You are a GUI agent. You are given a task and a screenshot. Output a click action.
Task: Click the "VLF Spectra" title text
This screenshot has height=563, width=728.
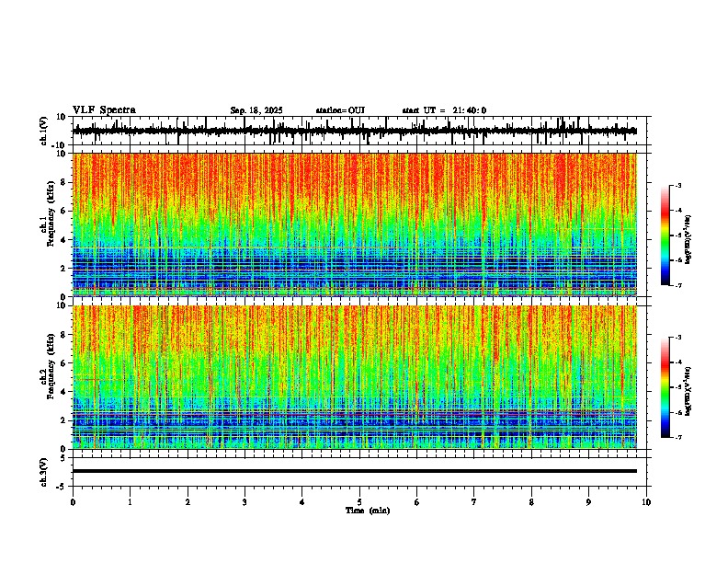click(104, 110)
